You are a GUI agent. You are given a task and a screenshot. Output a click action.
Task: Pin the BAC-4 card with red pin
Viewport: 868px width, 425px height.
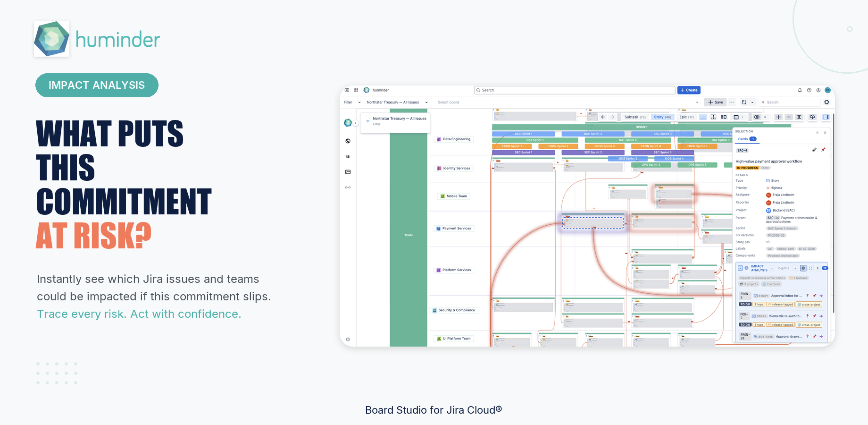(x=823, y=150)
